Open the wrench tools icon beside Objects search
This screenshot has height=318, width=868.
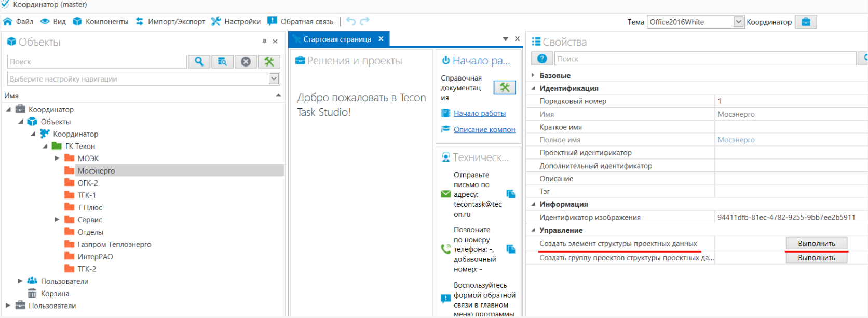coord(269,62)
